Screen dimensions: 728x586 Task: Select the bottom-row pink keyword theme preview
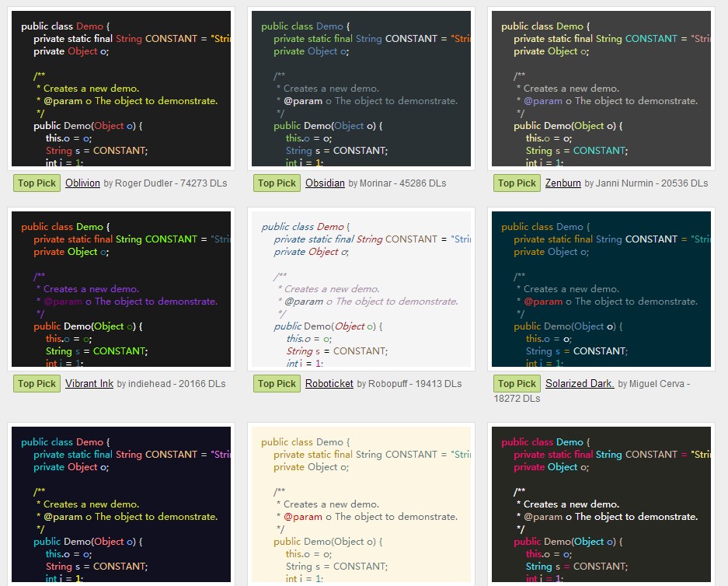coord(601,504)
